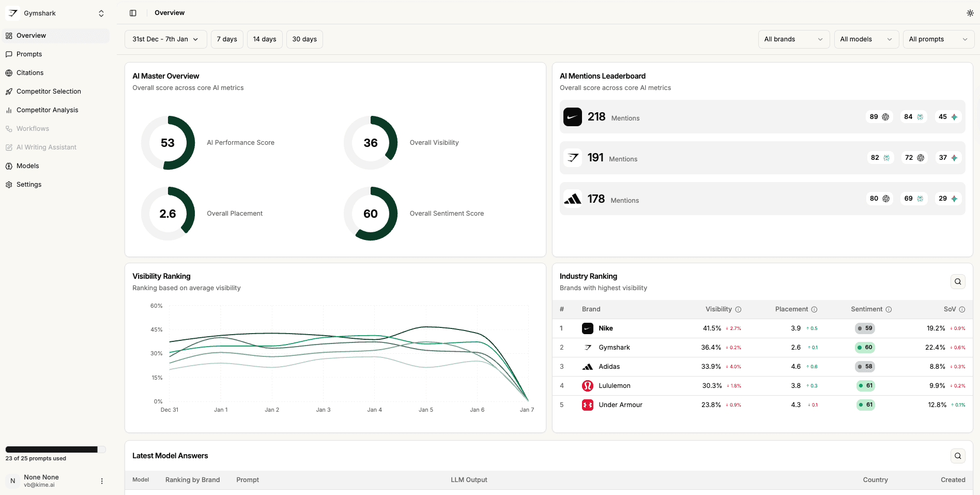Activate the 14 days filter chip
This screenshot has height=495, width=980.
point(264,39)
